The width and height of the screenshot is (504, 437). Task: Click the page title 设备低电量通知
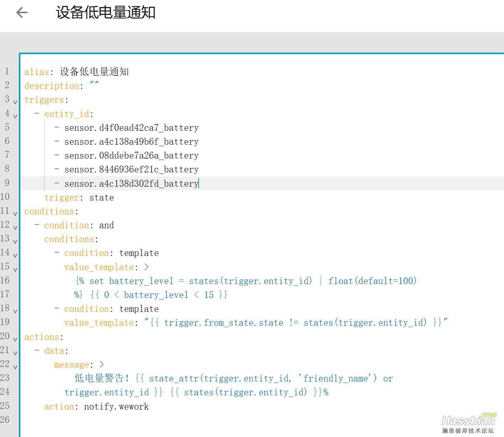tap(106, 13)
